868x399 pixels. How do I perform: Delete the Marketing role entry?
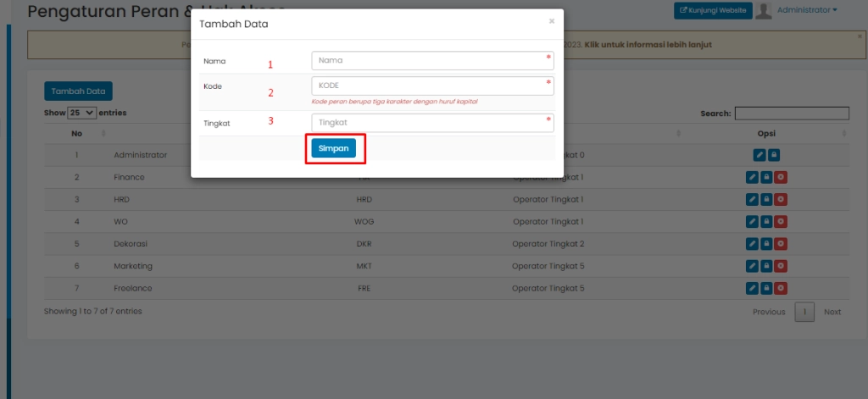tap(781, 266)
